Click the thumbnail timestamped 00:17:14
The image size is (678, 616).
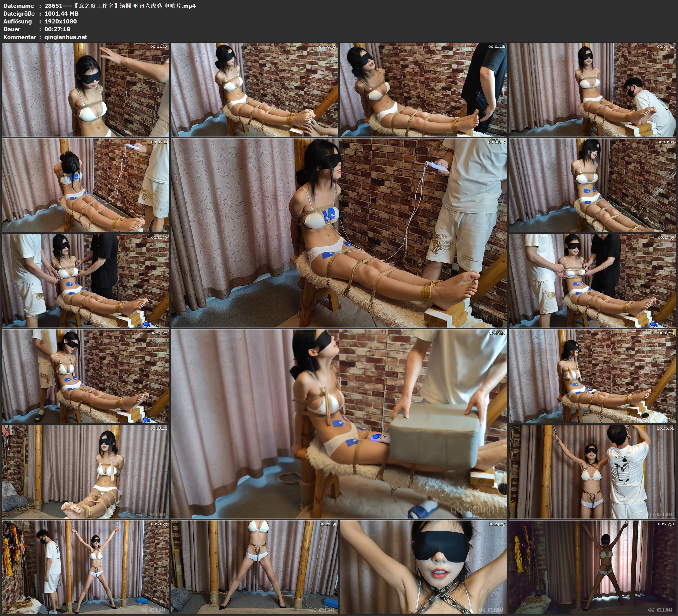click(593, 376)
